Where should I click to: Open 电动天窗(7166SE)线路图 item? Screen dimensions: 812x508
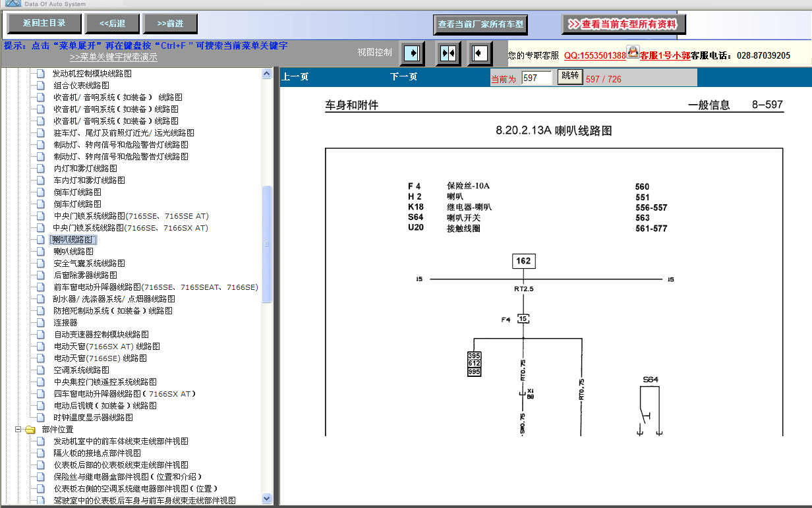100,358
